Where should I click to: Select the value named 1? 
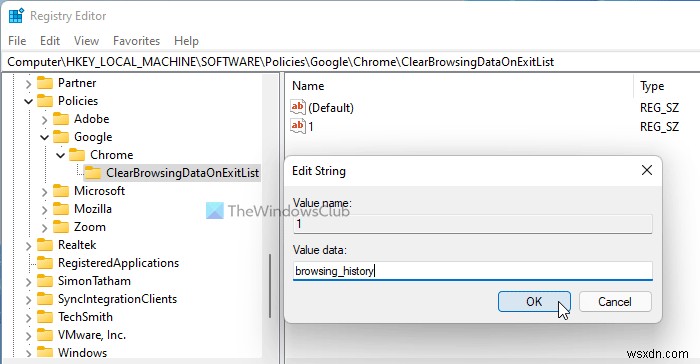(311, 126)
